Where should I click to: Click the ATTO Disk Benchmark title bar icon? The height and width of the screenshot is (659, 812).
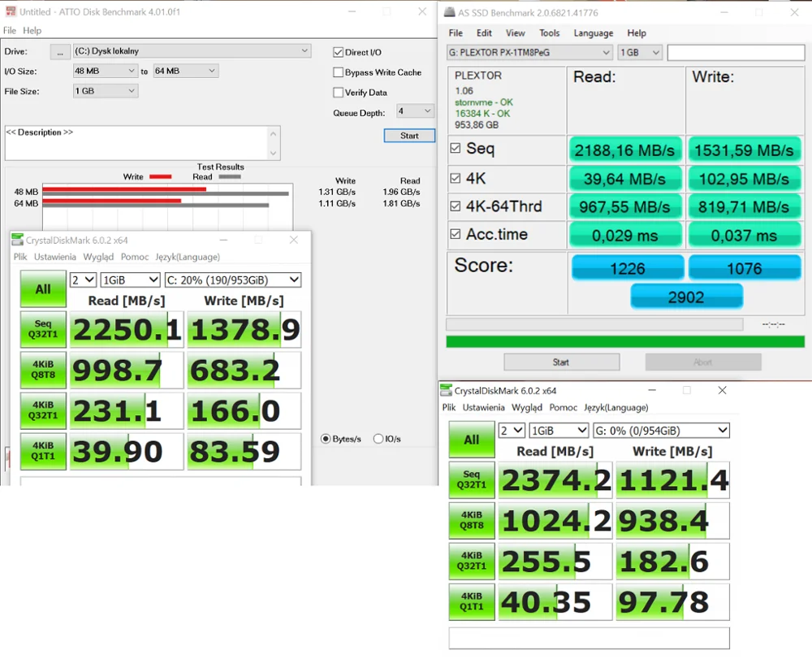click(11, 11)
